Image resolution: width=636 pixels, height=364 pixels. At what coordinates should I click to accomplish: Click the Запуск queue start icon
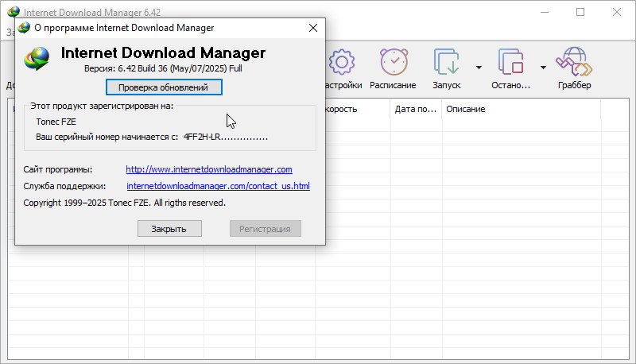pyautogui.click(x=446, y=62)
